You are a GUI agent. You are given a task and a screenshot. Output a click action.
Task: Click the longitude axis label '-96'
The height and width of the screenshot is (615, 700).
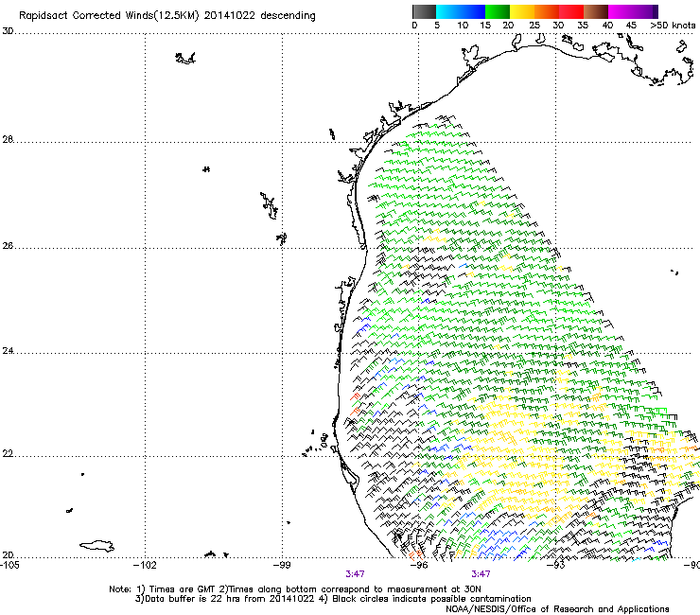pyautogui.click(x=419, y=565)
